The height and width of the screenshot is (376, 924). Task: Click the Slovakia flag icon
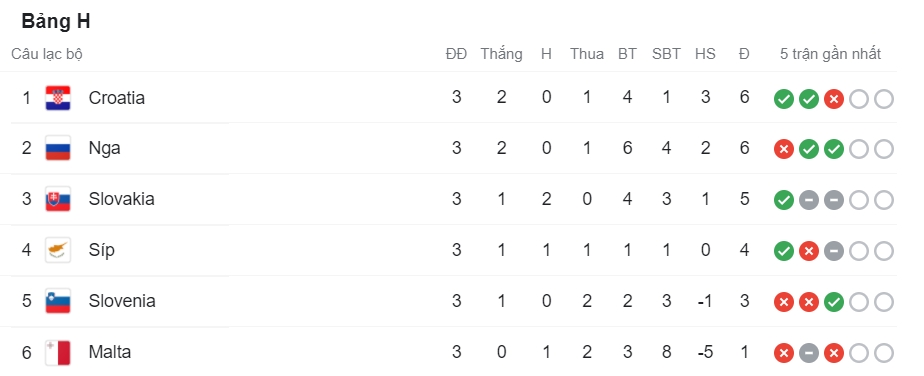pos(58,199)
